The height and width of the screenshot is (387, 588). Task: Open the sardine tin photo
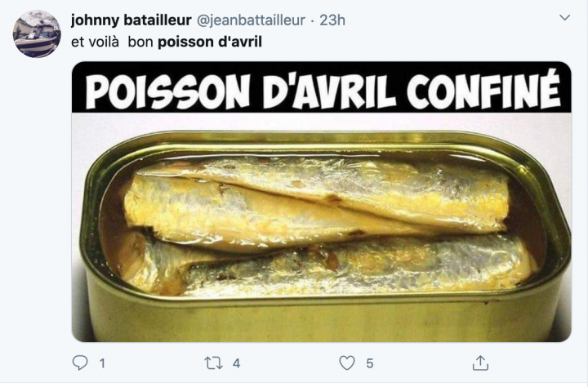[322, 202]
